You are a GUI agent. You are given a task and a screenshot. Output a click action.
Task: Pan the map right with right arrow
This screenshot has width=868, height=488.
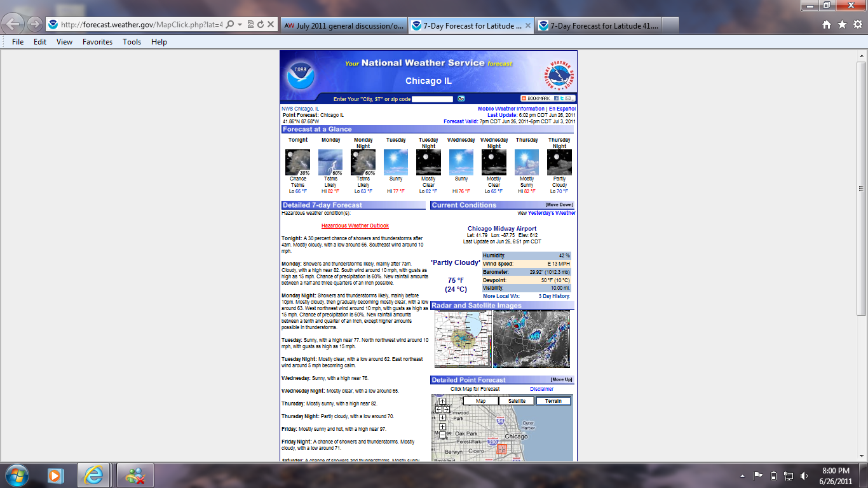pyautogui.click(x=446, y=409)
